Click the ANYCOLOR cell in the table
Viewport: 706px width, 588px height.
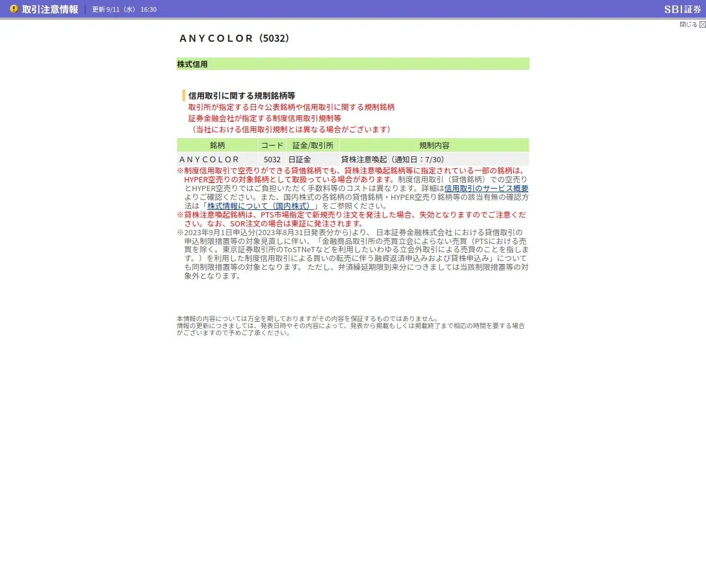[x=217, y=159]
